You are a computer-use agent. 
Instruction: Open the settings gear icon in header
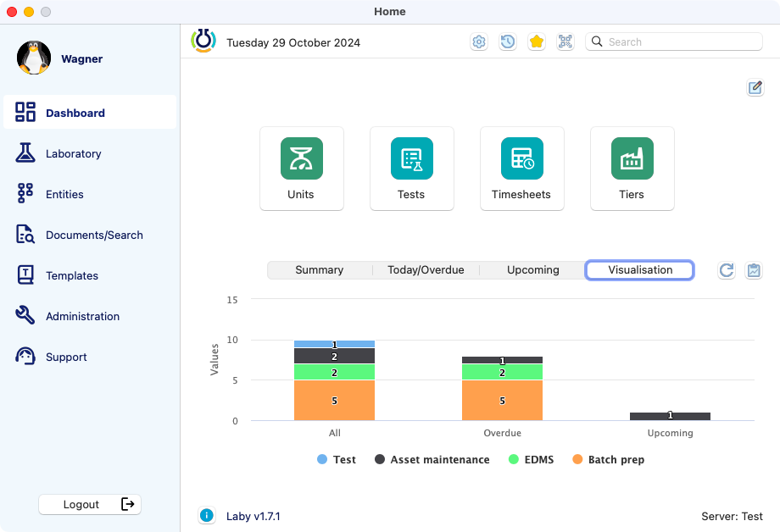(x=478, y=42)
